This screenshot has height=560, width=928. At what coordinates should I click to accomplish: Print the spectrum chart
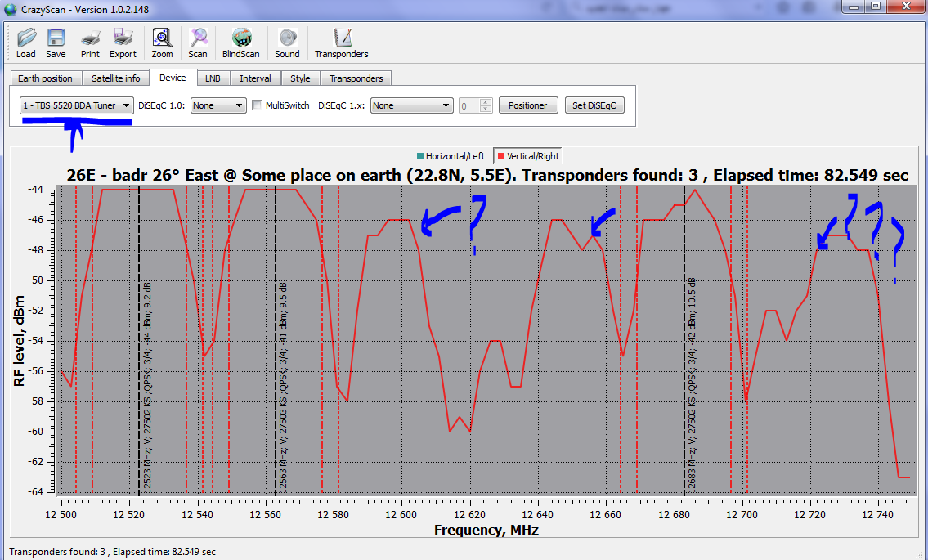[90, 43]
